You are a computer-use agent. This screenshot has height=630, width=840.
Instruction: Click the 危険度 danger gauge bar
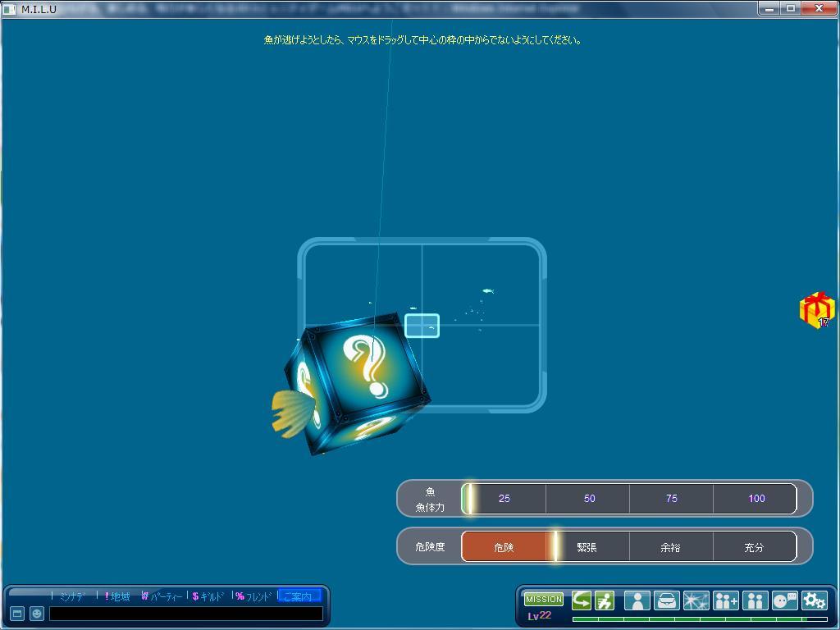[629, 546]
